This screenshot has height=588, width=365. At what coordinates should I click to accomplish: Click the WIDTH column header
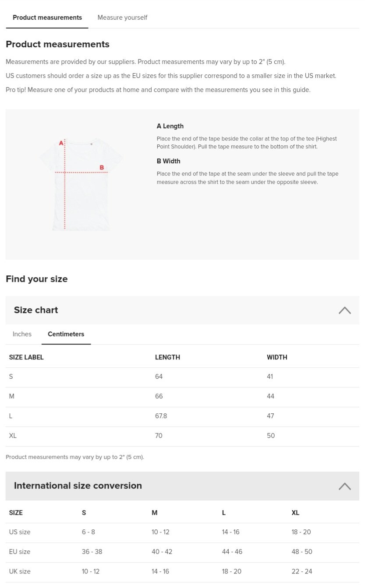click(x=277, y=357)
